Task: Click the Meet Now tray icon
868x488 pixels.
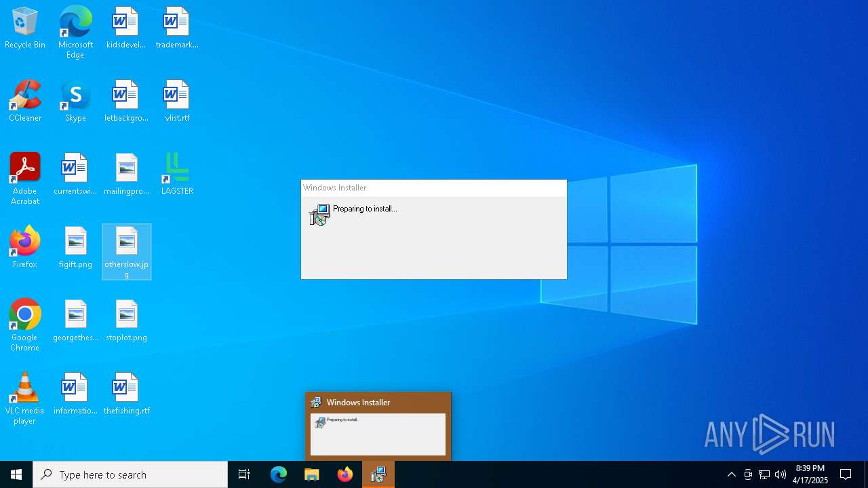Action: tap(748, 474)
